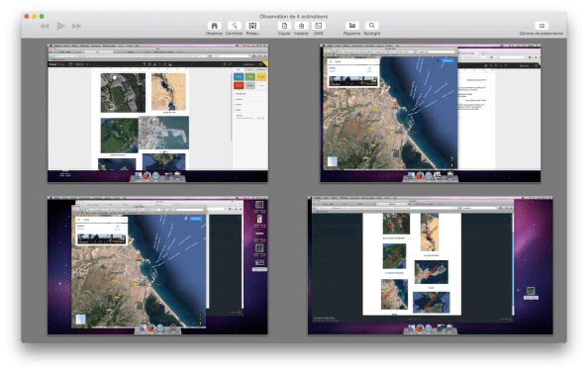Image resolution: width=588 pixels, height=373 pixels.
Task: Click the street view photo in the bottom-left map card
Action: click(x=101, y=238)
